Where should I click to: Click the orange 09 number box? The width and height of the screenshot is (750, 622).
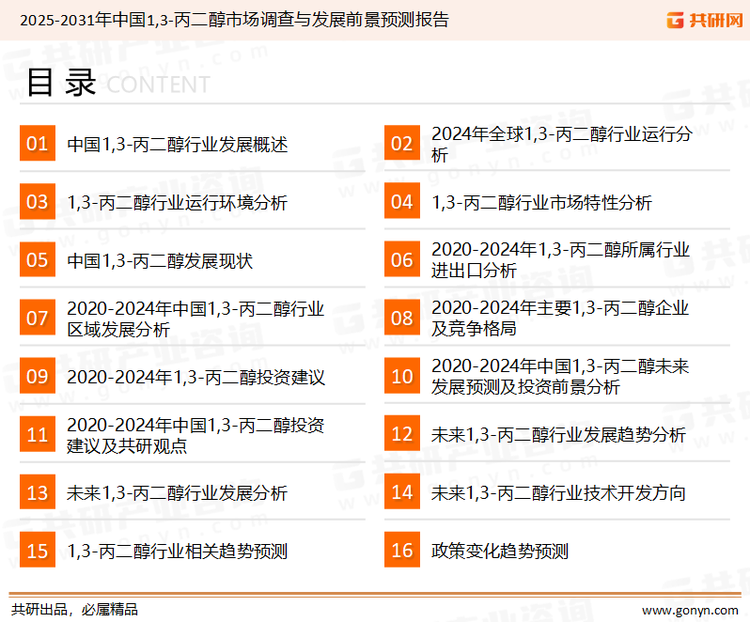pyautogui.click(x=37, y=376)
